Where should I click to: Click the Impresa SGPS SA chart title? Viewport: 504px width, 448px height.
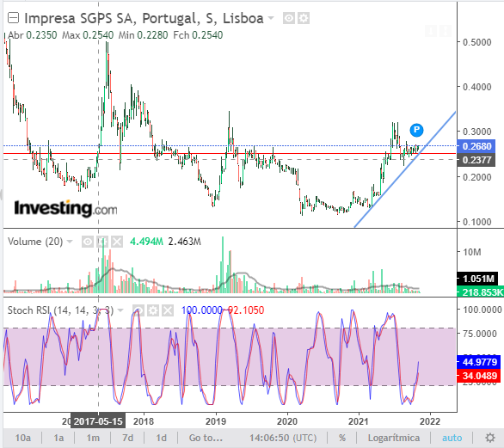point(144,18)
